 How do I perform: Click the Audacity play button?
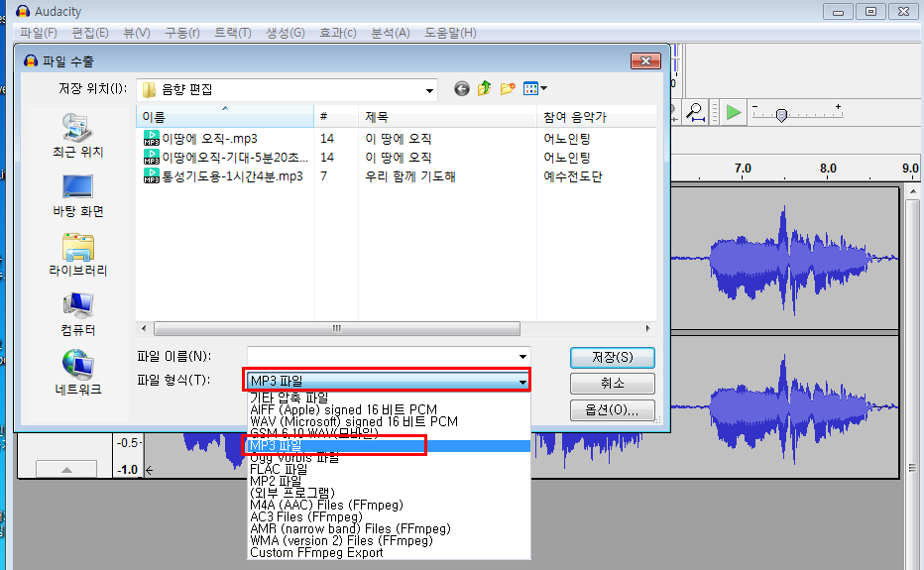click(x=733, y=112)
